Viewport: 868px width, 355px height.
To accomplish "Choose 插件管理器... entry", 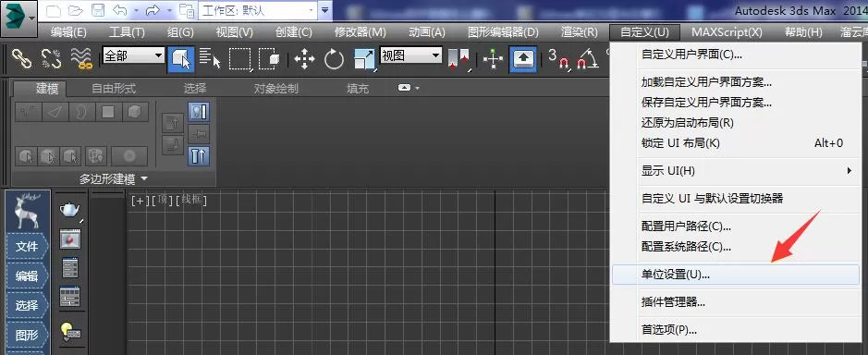I will click(x=736, y=302).
